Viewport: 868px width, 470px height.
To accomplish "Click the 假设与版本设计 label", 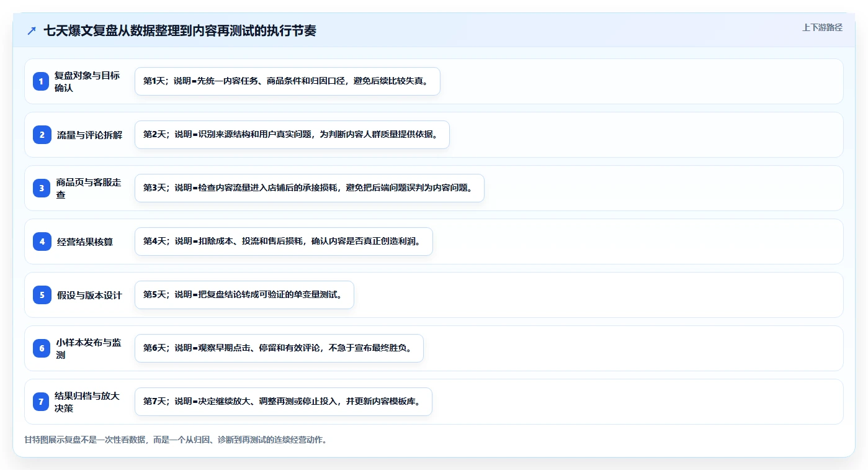I will click(89, 295).
